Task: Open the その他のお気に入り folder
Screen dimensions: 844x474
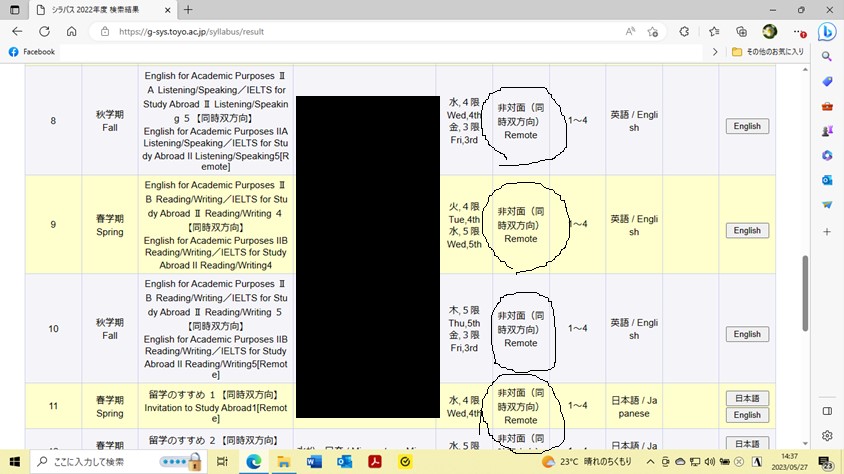Action: coord(768,52)
